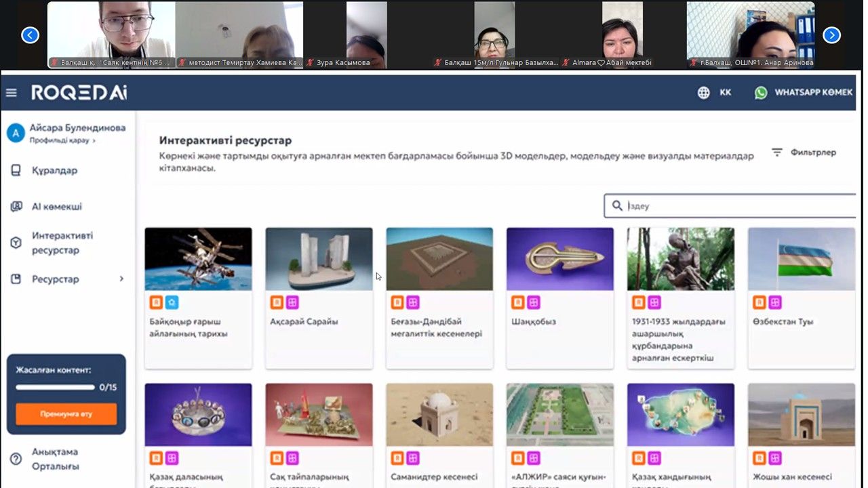
Task: Show next video participants with right arrow
Action: coord(831,35)
